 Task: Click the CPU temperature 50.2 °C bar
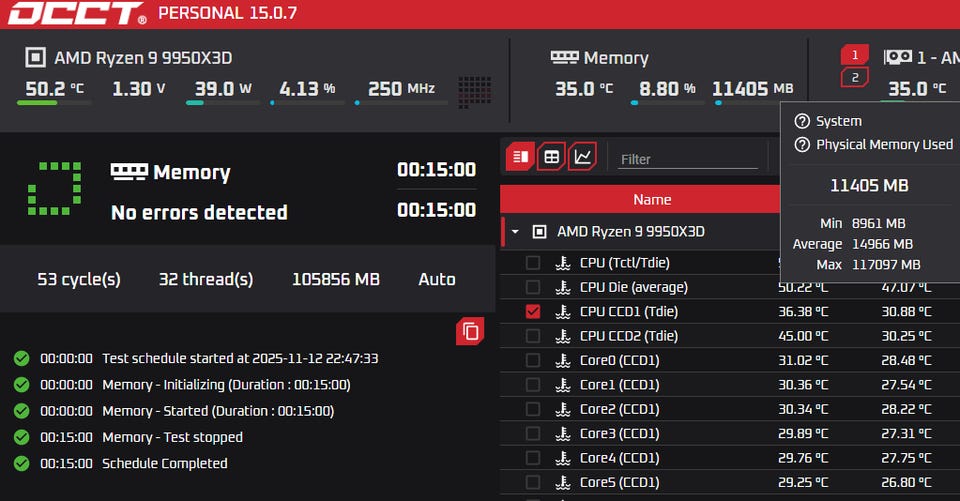tap(54, 103)
